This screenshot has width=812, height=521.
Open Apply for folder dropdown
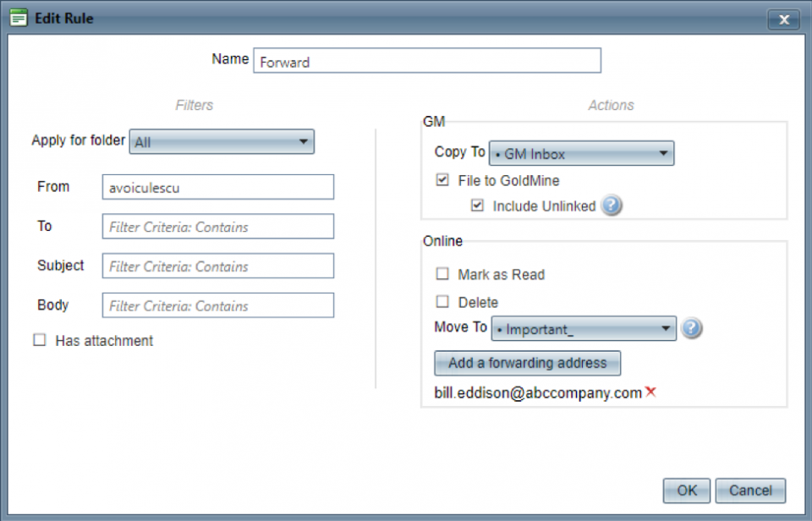pos(222,141)
